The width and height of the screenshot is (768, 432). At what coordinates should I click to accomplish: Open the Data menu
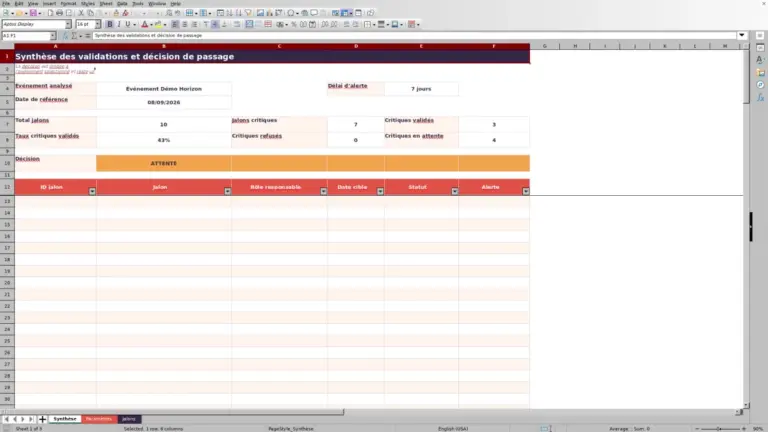pyautogui.click(x=122, y=3)
